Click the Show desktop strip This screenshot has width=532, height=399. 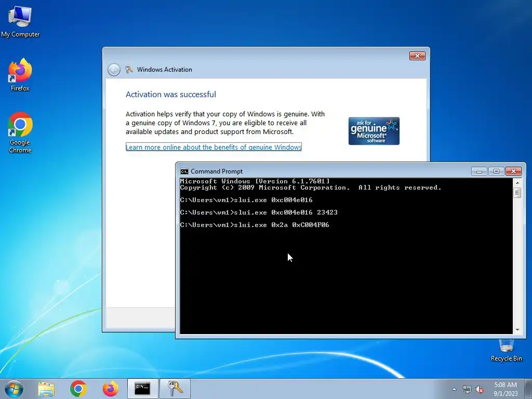(x=528, y=389)
